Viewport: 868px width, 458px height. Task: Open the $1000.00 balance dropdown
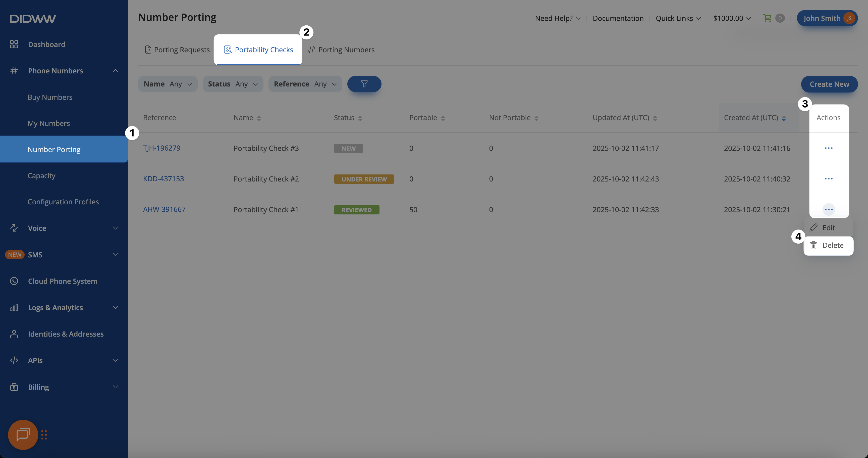click(732, 18)
